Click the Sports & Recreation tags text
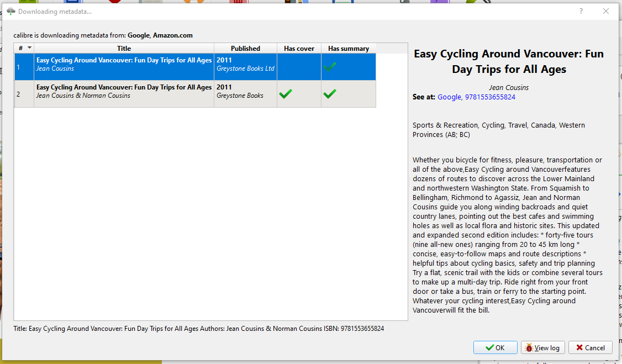Screen dimensions: 622x364 pyautogui.click(x=499, y=130)
